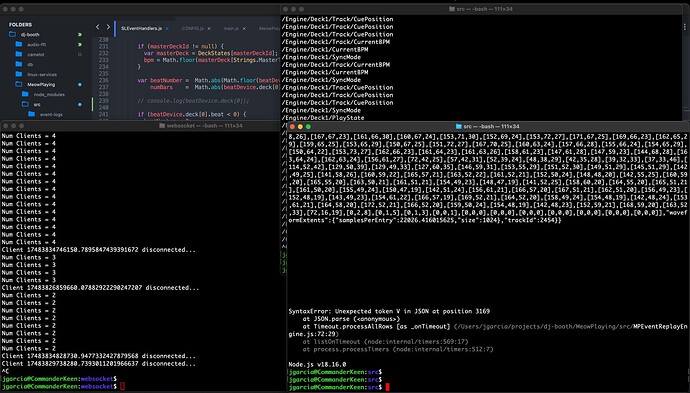Expand the camelot folder
690x393 pixels.
click(x=18, y=54)
